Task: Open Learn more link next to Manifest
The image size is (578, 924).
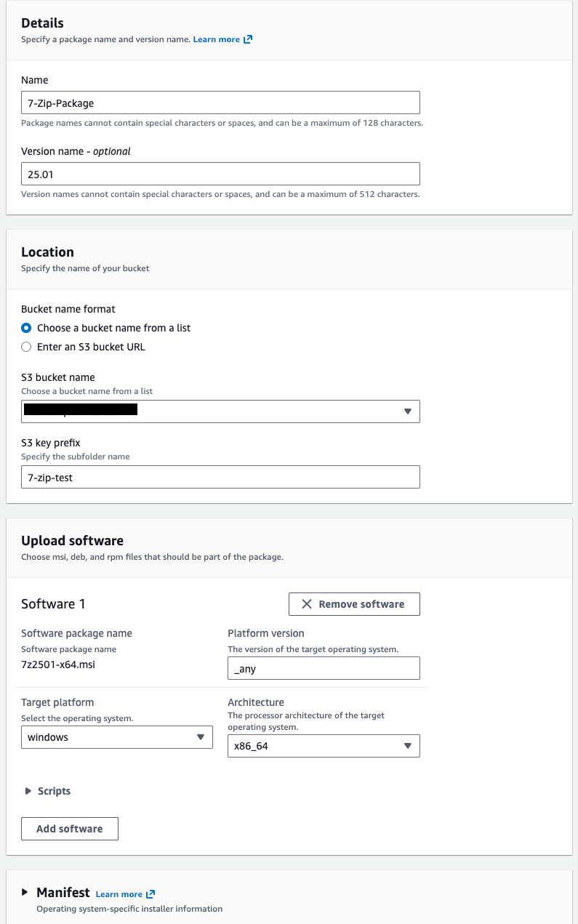Action: tap(119, 894)
